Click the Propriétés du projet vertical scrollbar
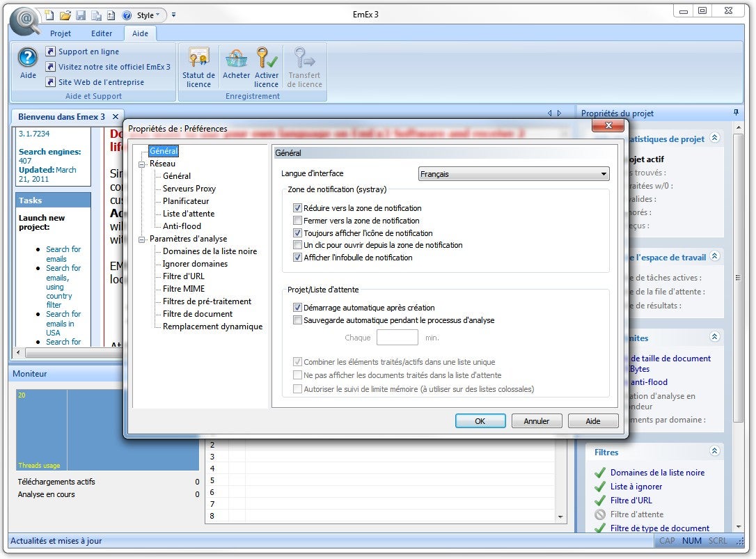The width and height of the screenshot is (756, 559). 738,278
